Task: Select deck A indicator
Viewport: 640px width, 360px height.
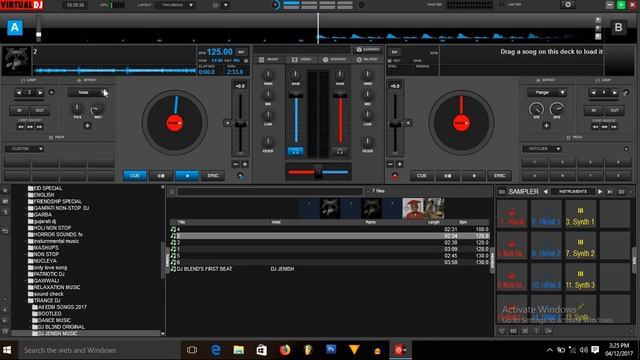Action: [15, 27]
